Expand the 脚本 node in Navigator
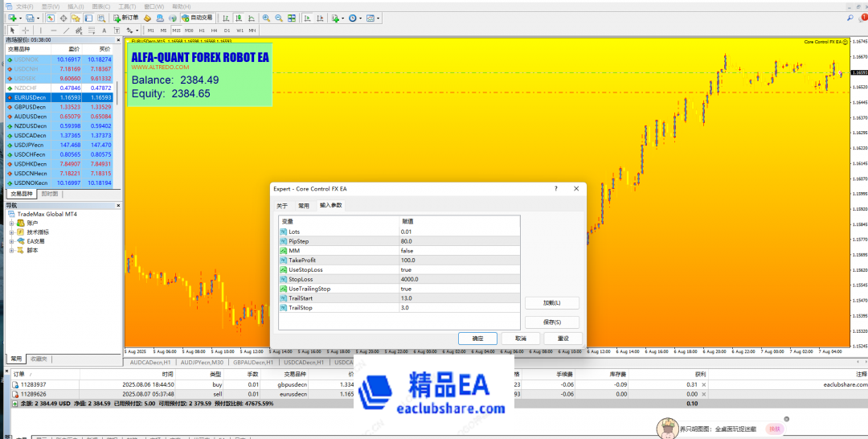 pos(11,250)
